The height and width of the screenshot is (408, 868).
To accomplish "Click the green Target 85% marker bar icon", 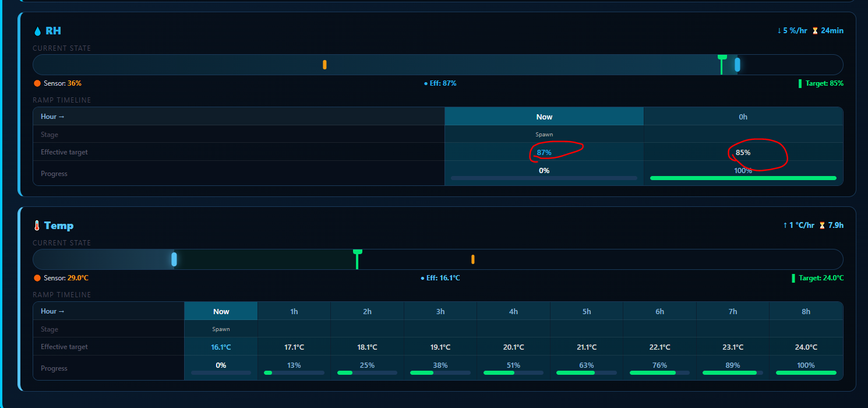I will pyautogui.click(x=800, y=83).
